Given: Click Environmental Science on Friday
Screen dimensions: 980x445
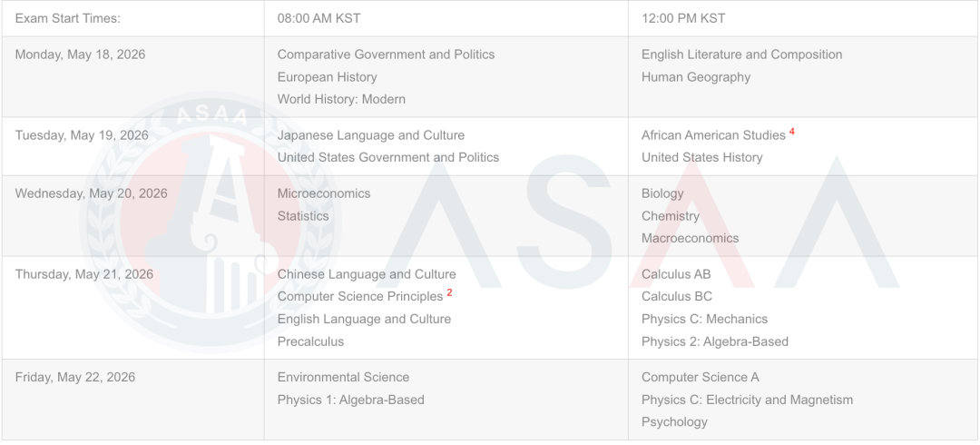Looking at the screenshot, I should pos(343,377).
